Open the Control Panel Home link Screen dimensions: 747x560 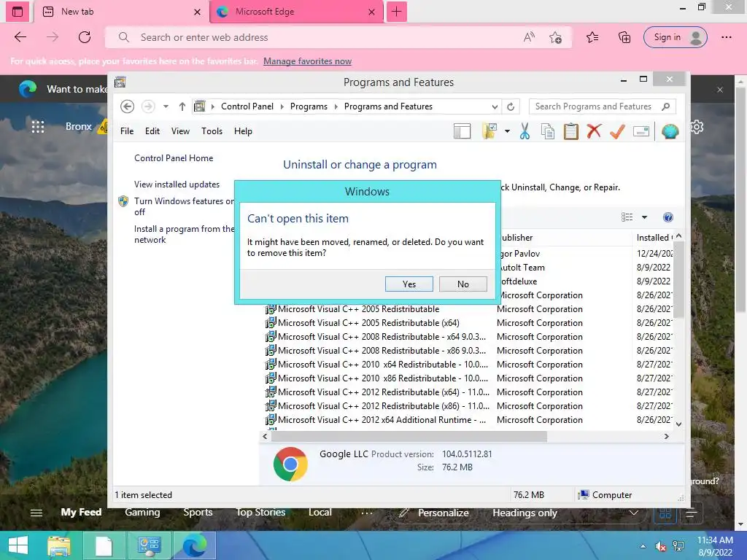tap(174, 158)
